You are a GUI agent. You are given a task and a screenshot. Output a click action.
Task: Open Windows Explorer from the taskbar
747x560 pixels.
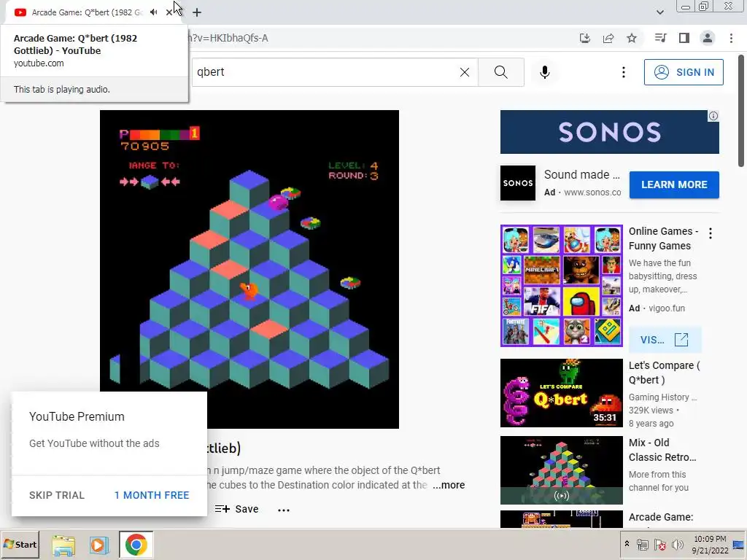coord(63,545)
